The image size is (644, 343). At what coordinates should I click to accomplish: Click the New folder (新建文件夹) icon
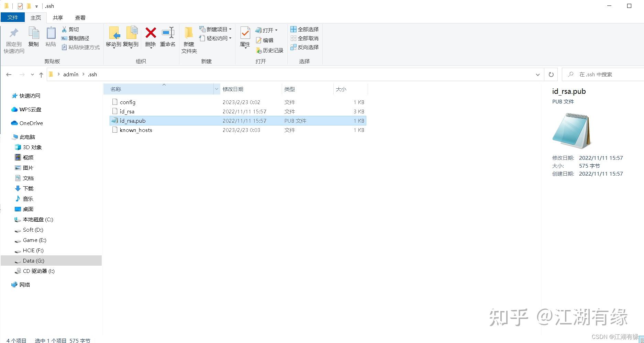(x=189, y=33)
